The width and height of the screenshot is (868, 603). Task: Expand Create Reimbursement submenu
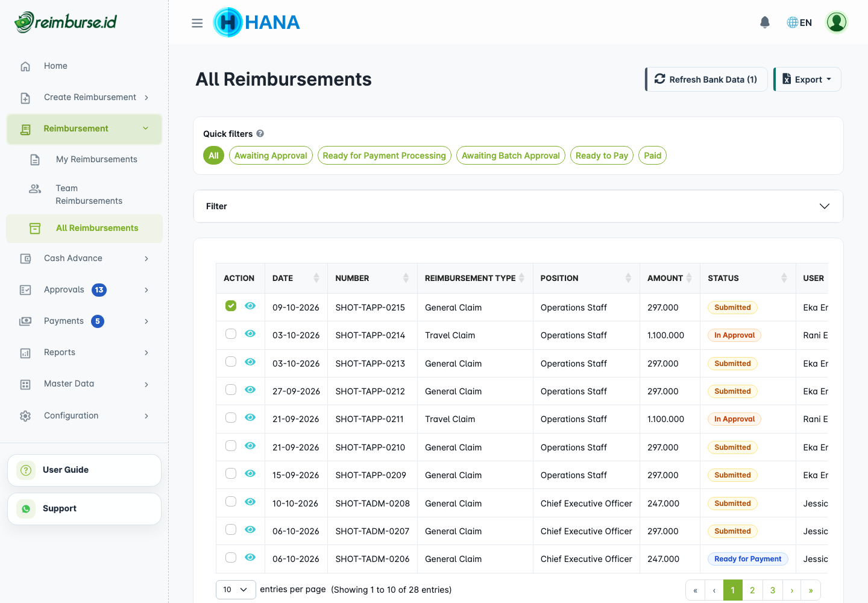coord(84,98)
